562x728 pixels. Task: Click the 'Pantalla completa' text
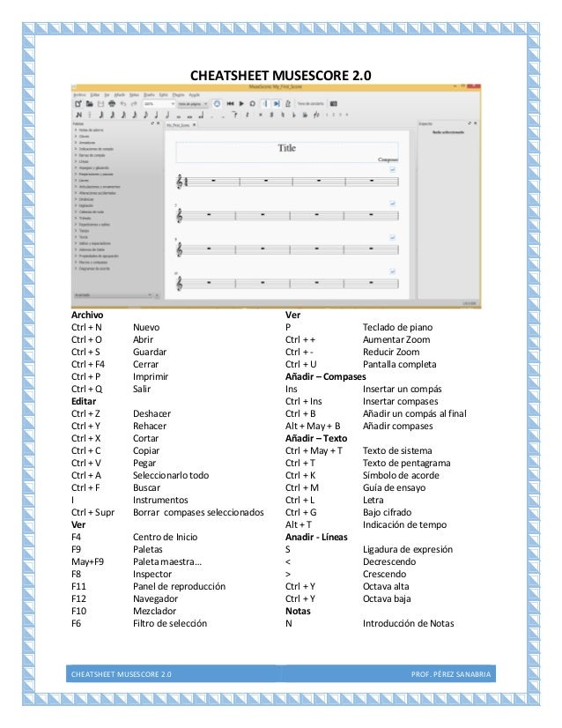click(x=400, y=365)
